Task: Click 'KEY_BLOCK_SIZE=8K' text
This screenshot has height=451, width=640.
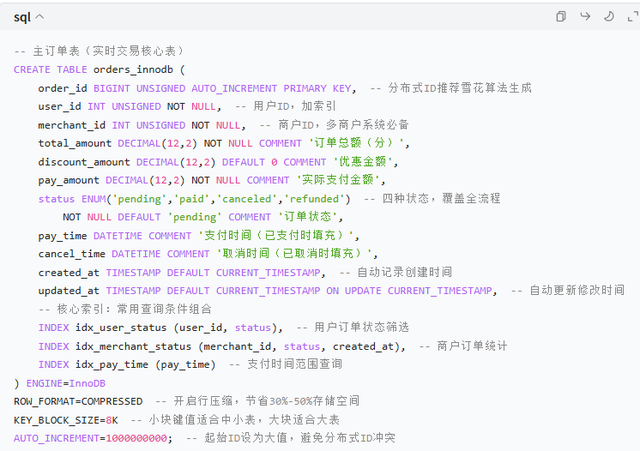Action: pos(66,420)
